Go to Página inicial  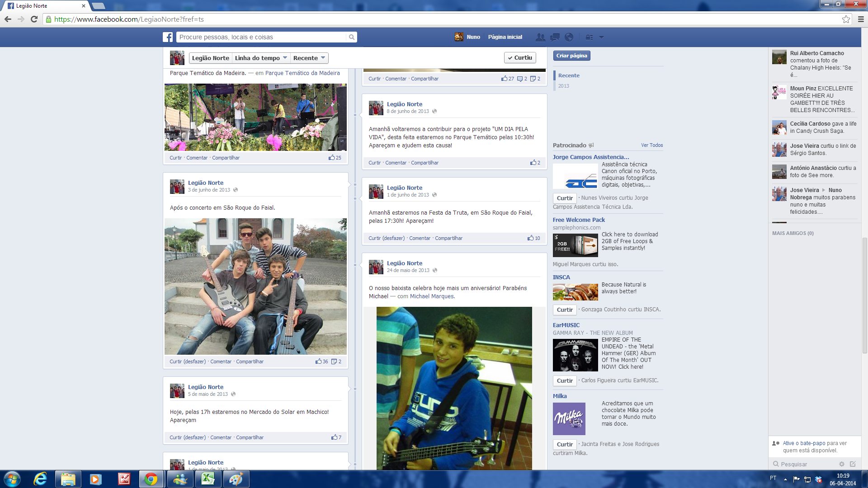click(505, 37)
